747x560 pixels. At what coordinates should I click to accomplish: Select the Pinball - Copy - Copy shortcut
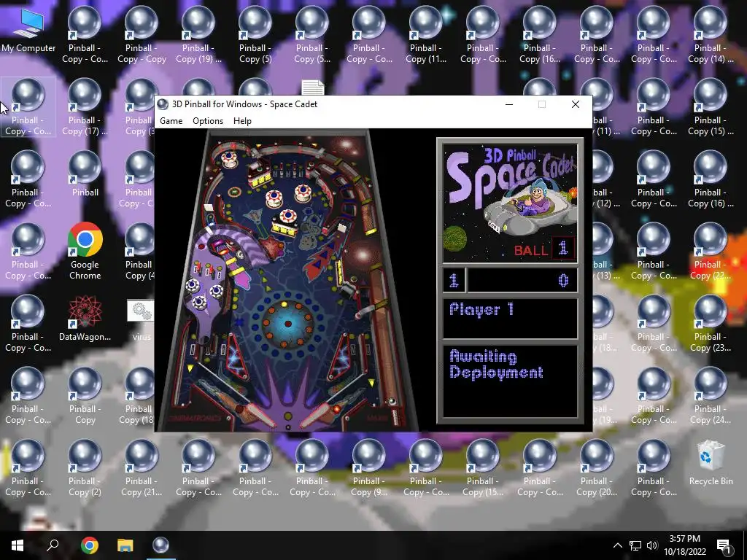click(x=142, y=36)
